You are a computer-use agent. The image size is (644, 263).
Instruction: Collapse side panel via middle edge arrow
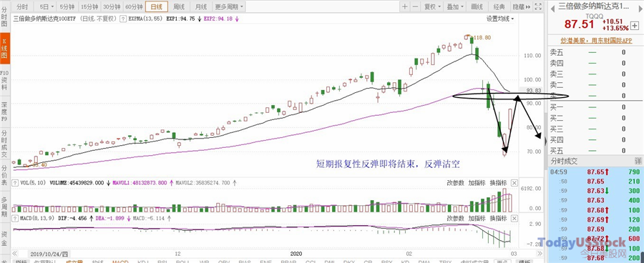coord(545,141)
